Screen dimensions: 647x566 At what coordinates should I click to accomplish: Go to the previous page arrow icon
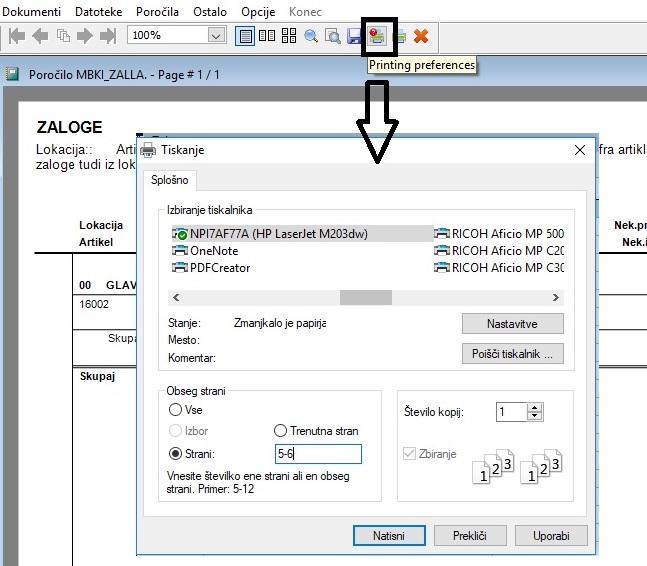click(40, 36)
